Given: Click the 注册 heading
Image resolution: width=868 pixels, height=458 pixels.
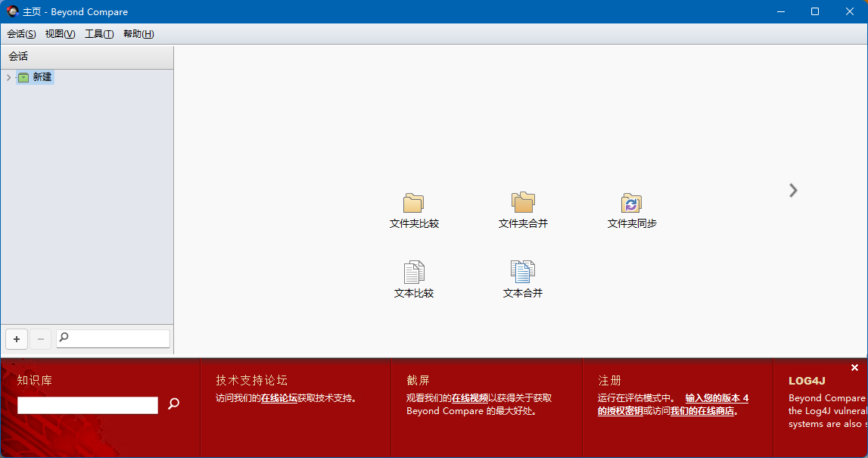Looking at the screenshot, I should click(x=609, y=381).
